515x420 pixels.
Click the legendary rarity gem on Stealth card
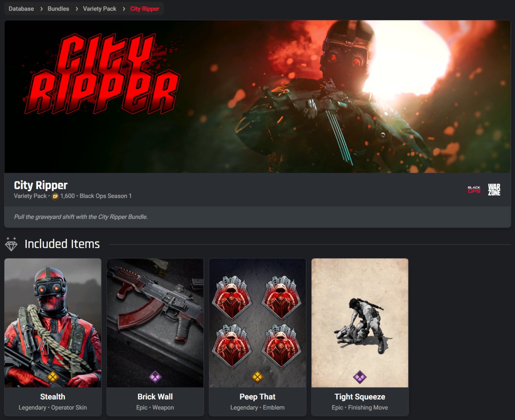53,377
